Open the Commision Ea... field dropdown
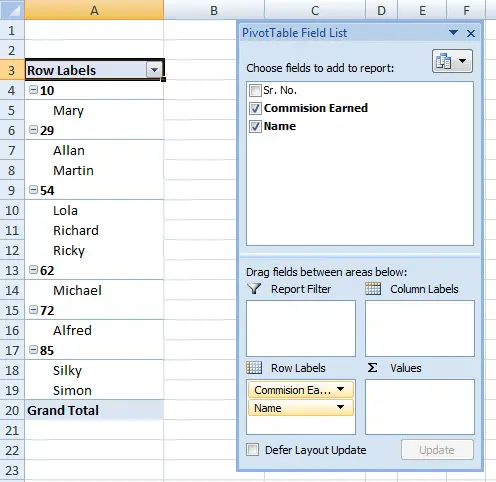The image size is (496, 482). pyautogui.click(x=340, y=389)
